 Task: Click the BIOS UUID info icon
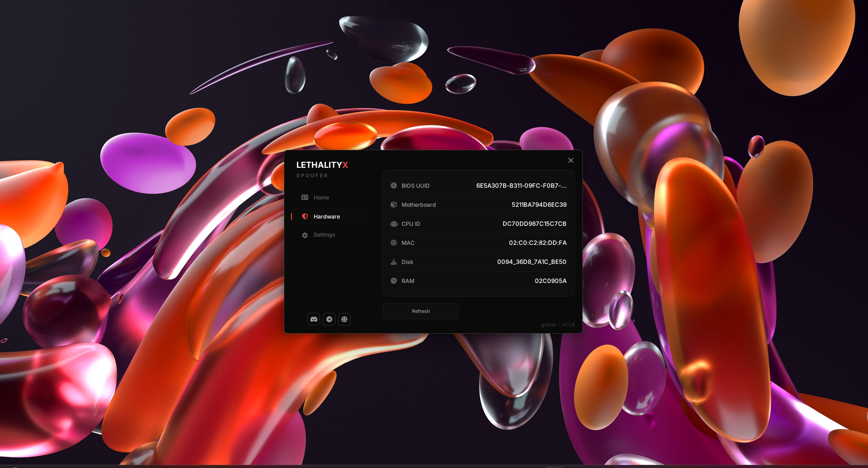393,185
